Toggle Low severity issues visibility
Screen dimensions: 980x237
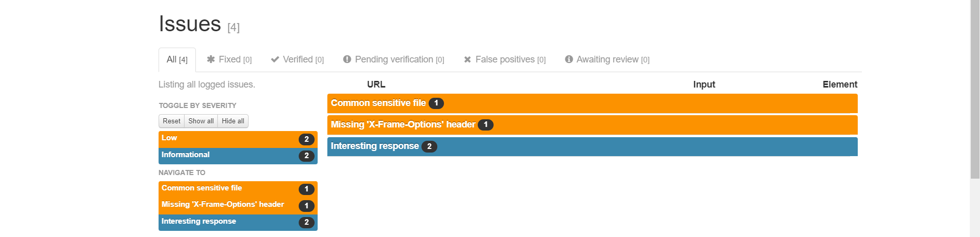pyautogui.click(x=237, y=139)
